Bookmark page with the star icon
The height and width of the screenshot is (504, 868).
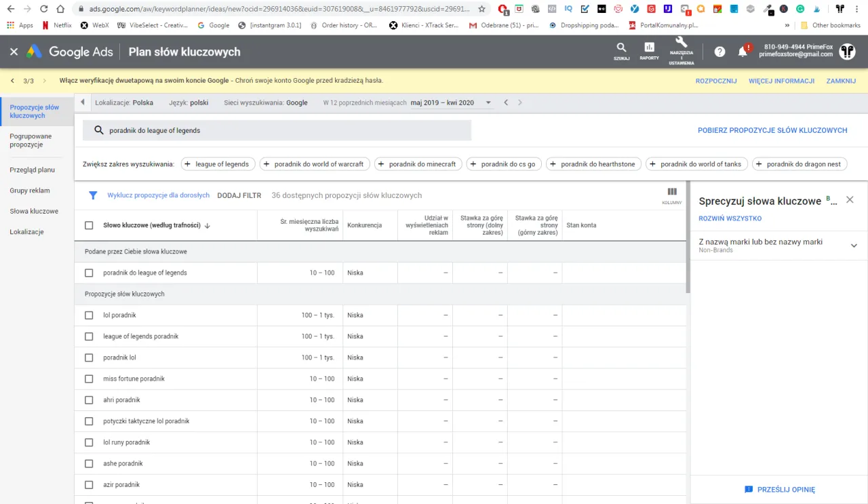point(481,9)
